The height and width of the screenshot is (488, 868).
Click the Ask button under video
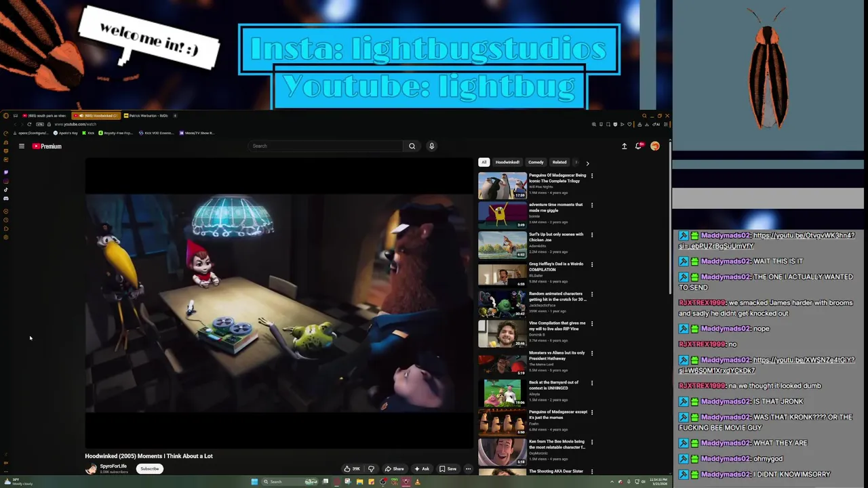point(422,468)
